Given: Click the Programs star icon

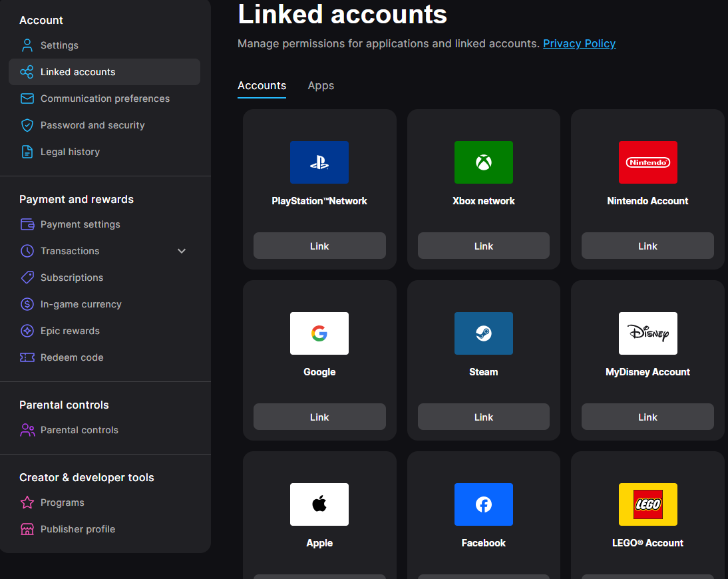Looking at the screenshot, I should 27,502.
